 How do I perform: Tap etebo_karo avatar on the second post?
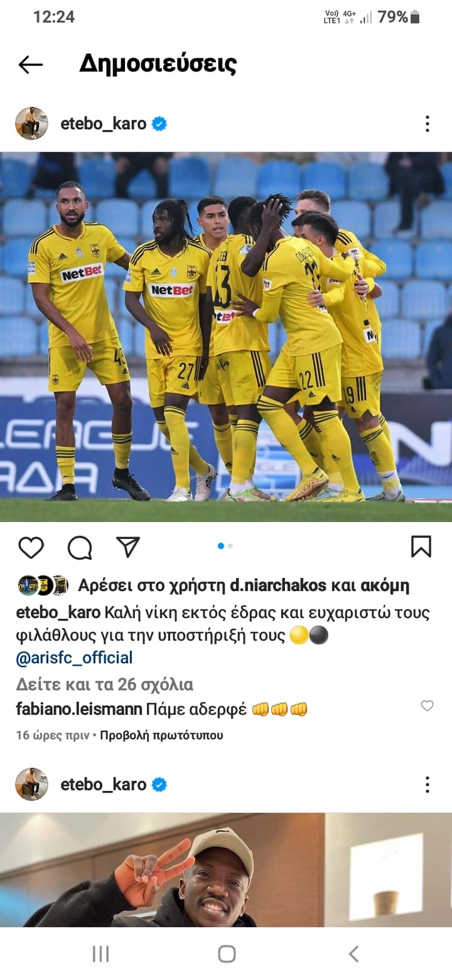(31, 784)
